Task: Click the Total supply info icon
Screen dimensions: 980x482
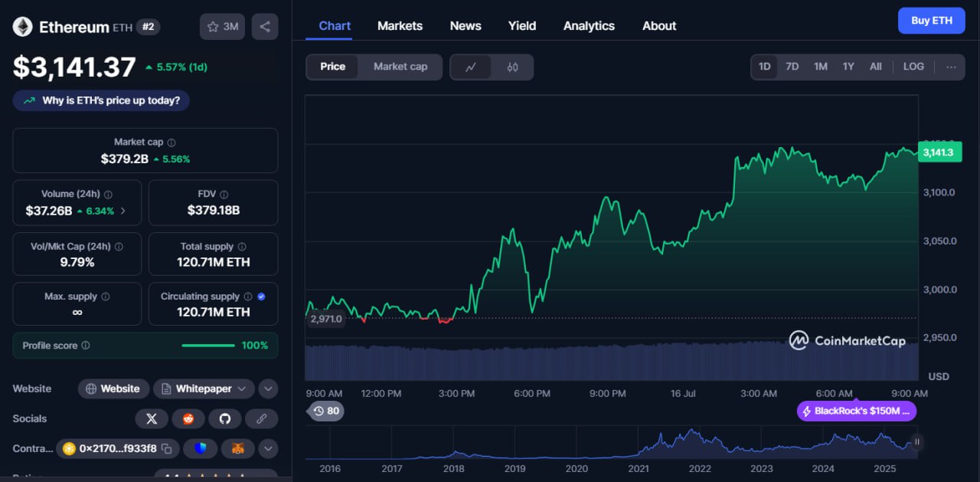Action: (242, 247)
